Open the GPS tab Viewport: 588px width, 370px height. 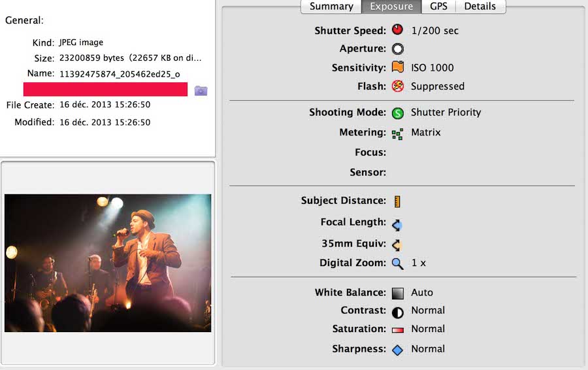coord(438,7)
